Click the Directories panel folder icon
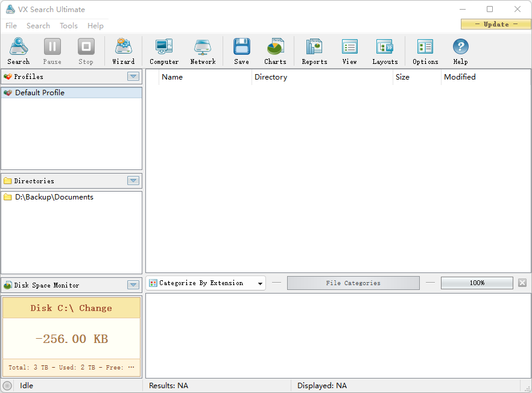 (x=8, y=181)
